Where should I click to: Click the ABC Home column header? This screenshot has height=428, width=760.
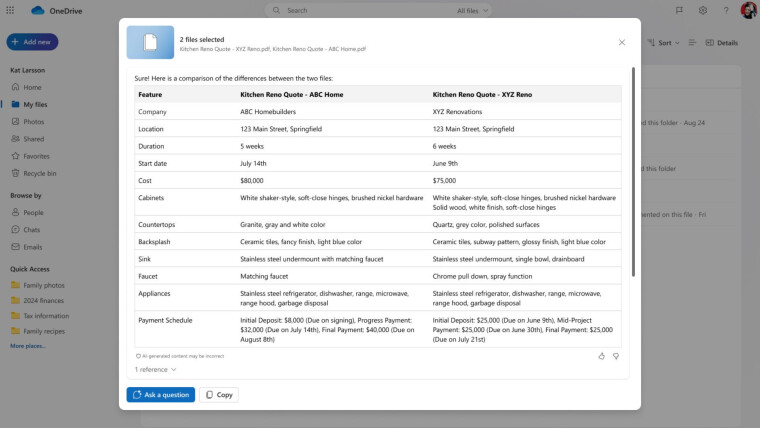[292, 95]
